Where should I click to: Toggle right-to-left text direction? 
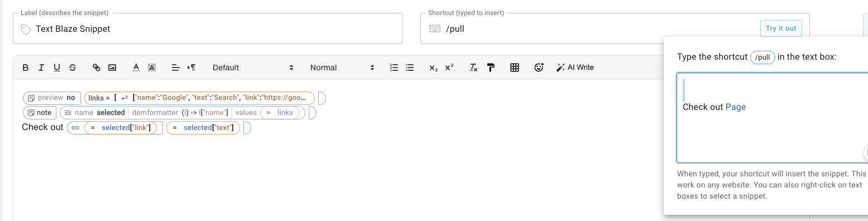[x=191, y=68]
